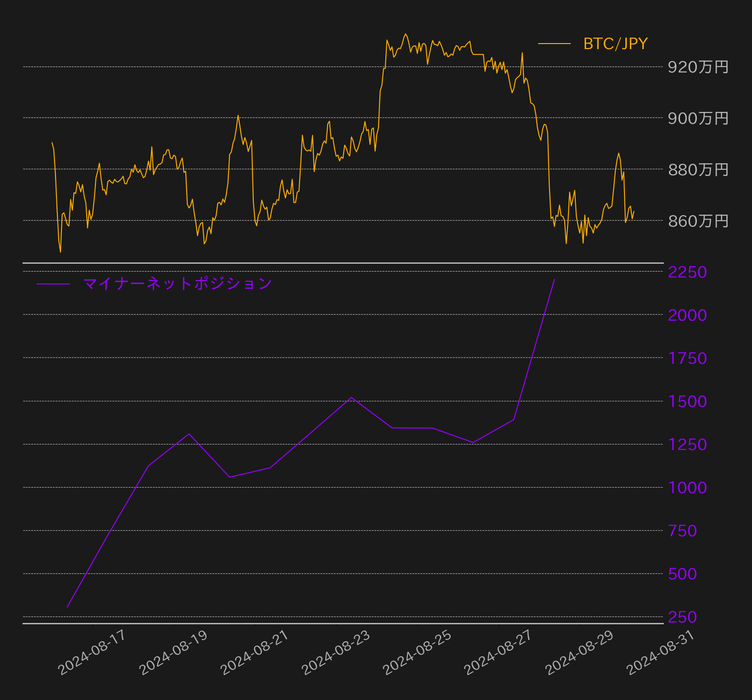This screenshot has height=700, width=752.
Task: Click the 900万円 price axis label
Action: coord(698,118)
